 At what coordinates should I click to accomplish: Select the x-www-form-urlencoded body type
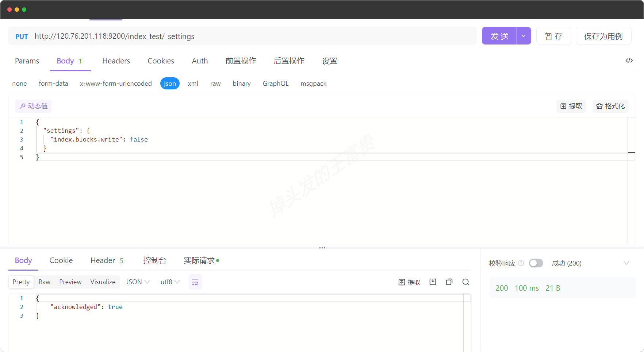tap(116, 84)
